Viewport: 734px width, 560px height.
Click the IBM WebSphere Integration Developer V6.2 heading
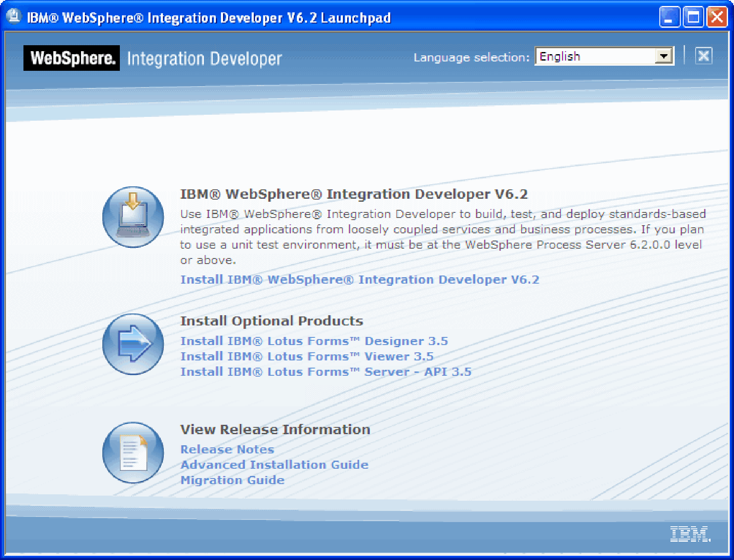pos(354,194)
